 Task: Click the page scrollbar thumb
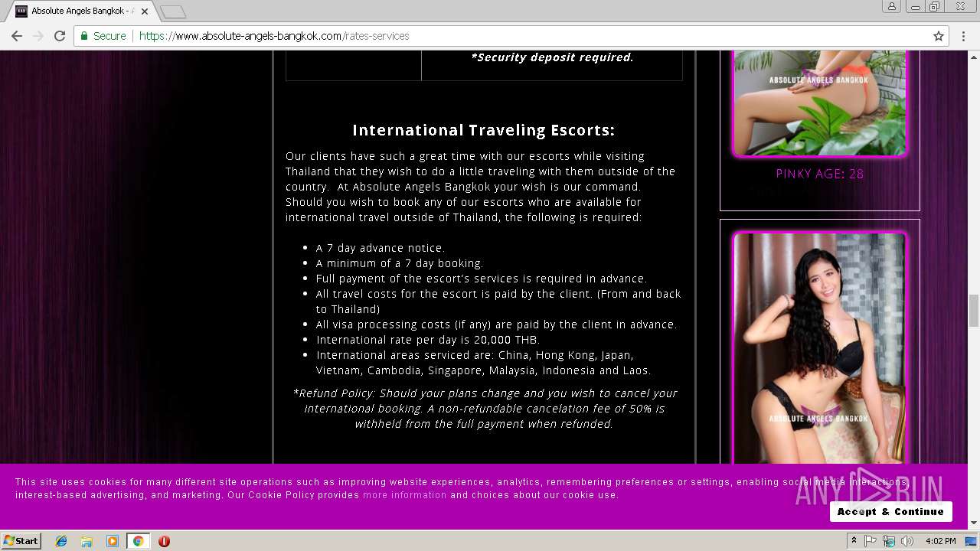974,310
